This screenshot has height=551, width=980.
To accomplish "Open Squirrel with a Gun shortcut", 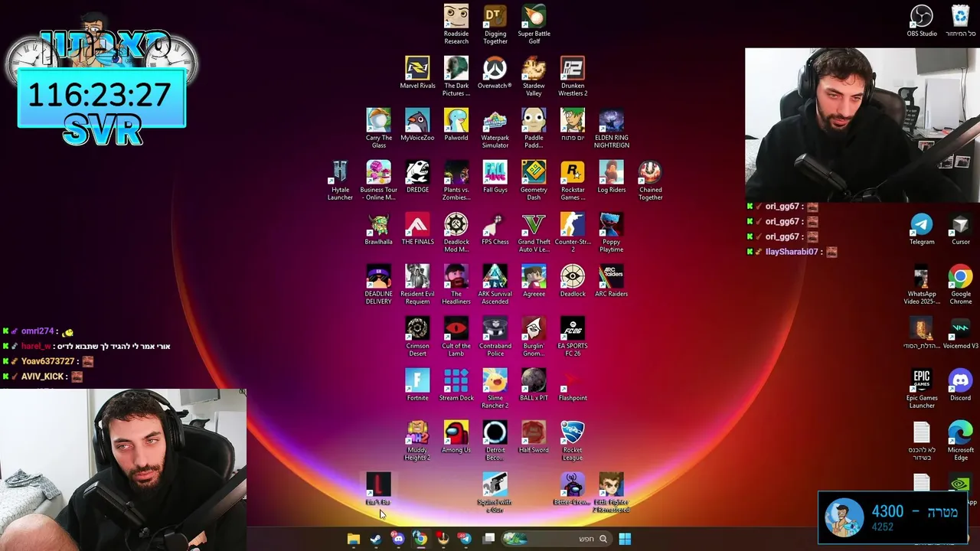I will [495, 493].
